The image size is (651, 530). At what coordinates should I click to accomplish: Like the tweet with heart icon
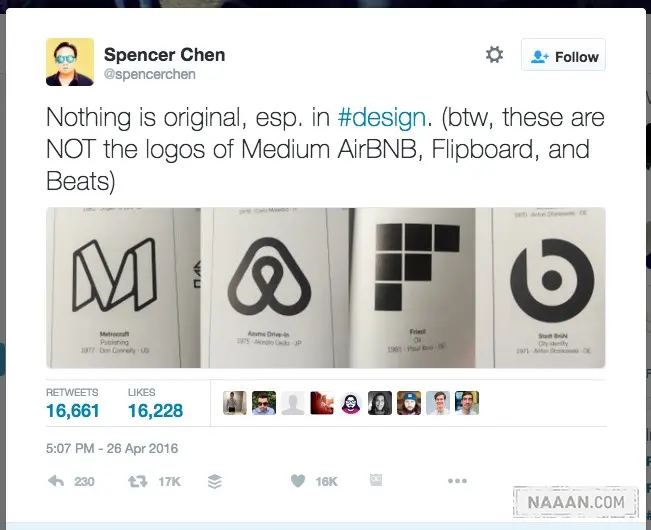pos(298,481)
